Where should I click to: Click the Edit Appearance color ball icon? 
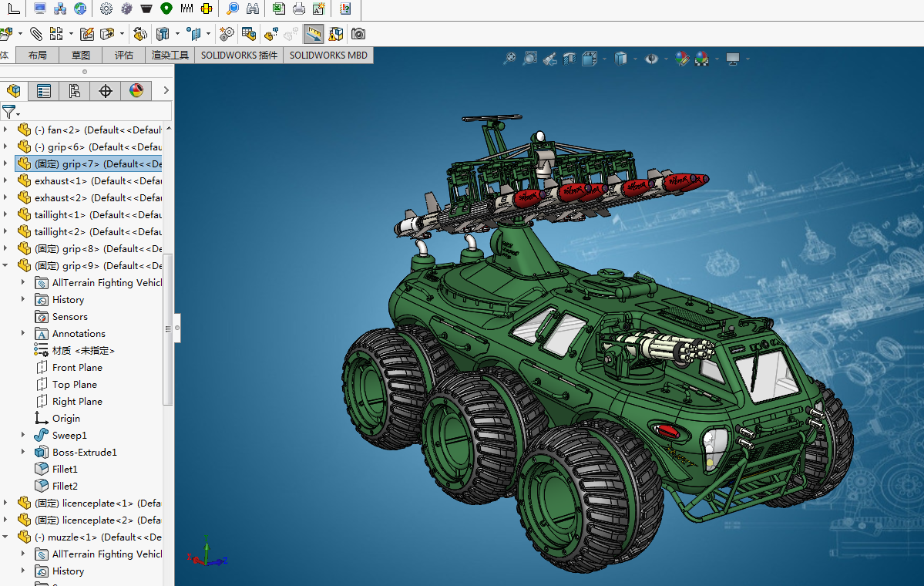[x=682, y=59]
